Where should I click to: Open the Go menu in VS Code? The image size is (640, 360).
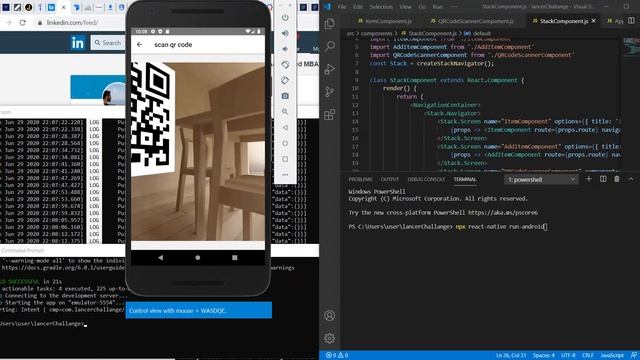click(x=422, y=7)
